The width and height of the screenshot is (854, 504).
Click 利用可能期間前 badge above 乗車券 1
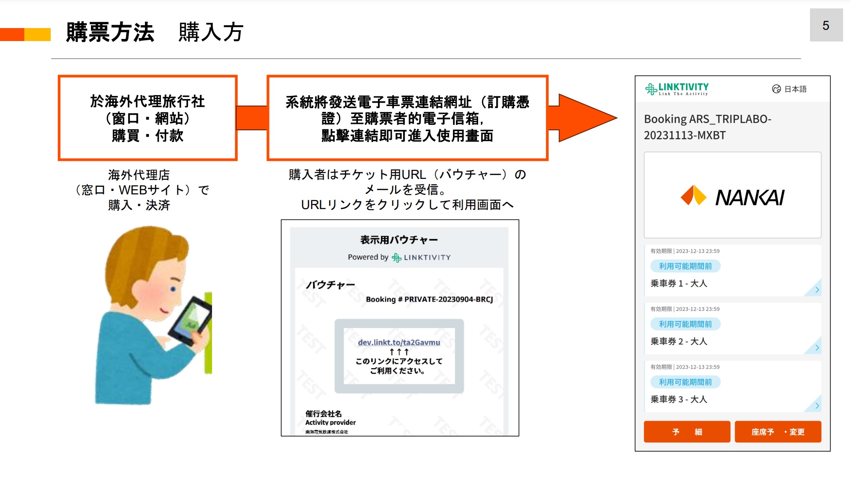(686, 266)
